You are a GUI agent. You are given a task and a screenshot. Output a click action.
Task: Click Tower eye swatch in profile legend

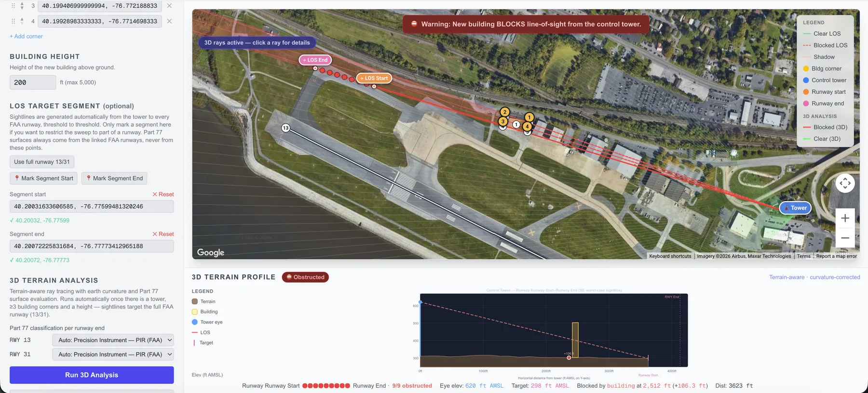[x=195, y=322]
